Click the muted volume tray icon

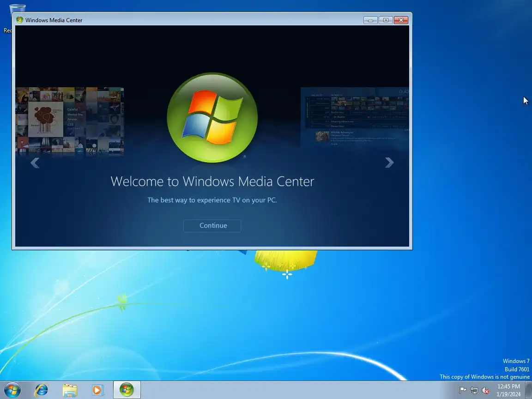pyautogui.click(x=485, y=390)
